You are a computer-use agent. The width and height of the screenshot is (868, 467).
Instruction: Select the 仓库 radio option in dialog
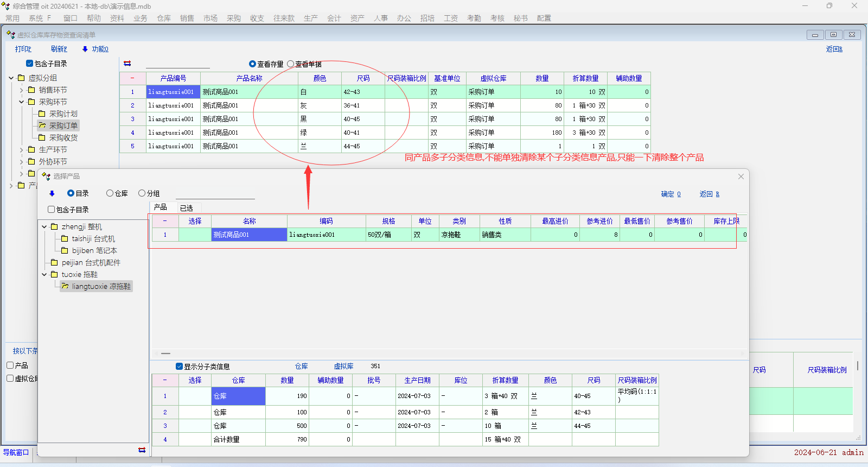[110, 193]
